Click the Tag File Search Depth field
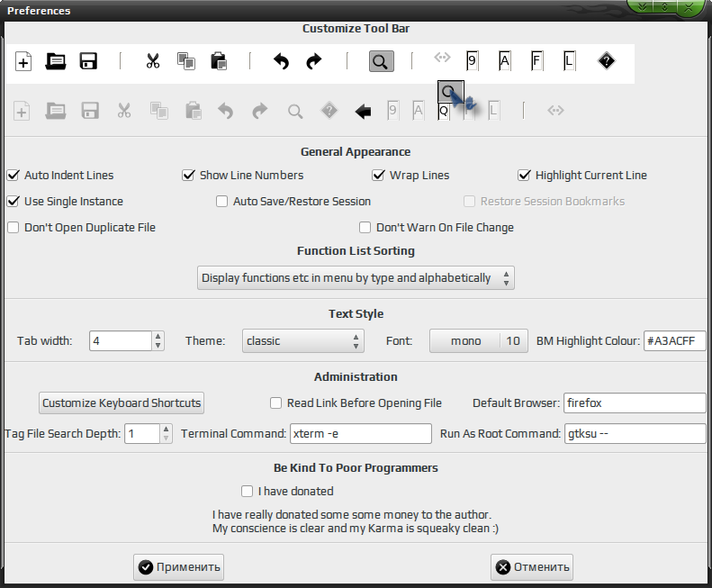 pyautogui.click(x=142, y=433)
